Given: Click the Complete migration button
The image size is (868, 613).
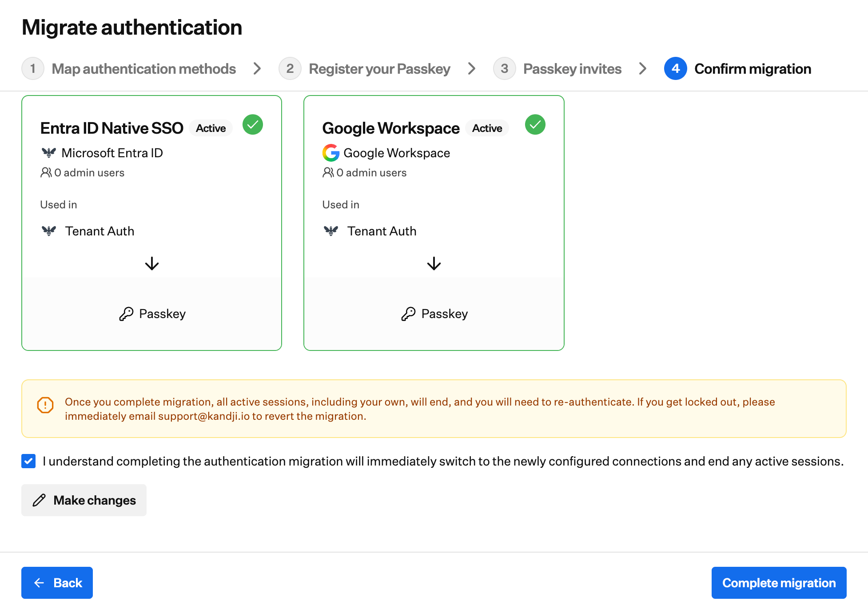Looking at the screenshot, I should pyautogui.click(x=779, y=582).
